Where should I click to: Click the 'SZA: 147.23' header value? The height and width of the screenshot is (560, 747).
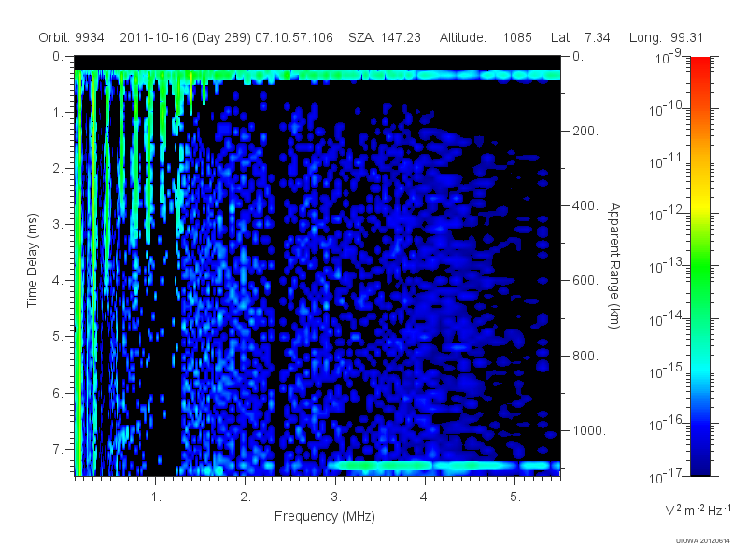[385, 37]
